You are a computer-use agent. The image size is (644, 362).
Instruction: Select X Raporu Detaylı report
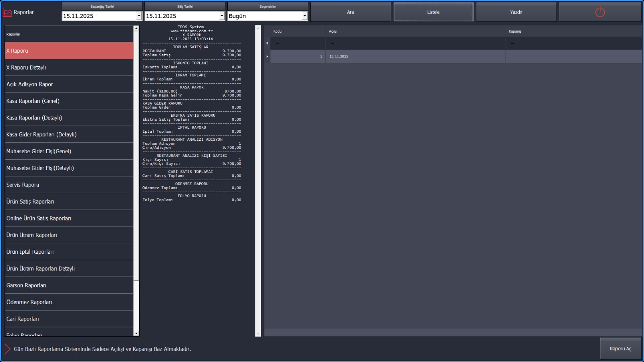click(x=69, y=68)
